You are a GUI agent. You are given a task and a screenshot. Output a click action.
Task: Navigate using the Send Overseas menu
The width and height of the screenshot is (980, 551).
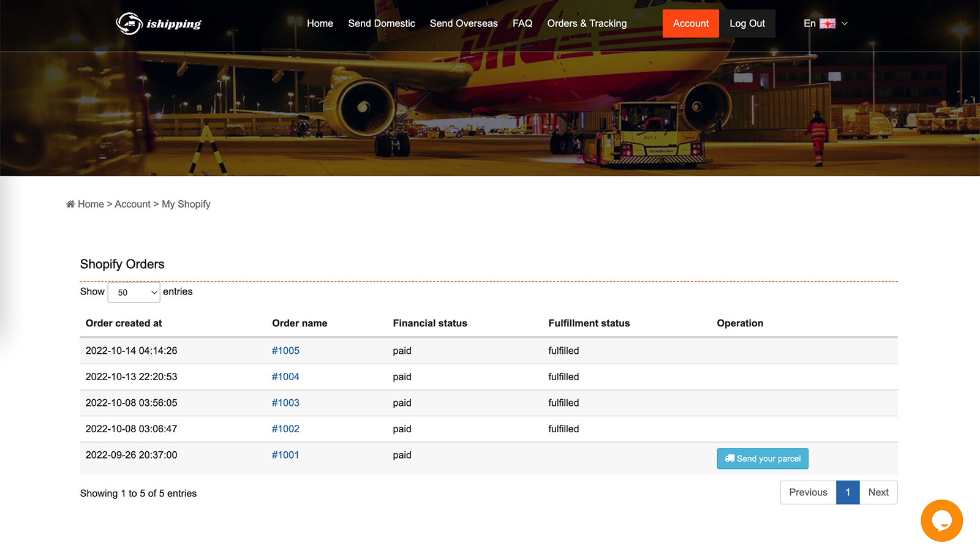464,23
